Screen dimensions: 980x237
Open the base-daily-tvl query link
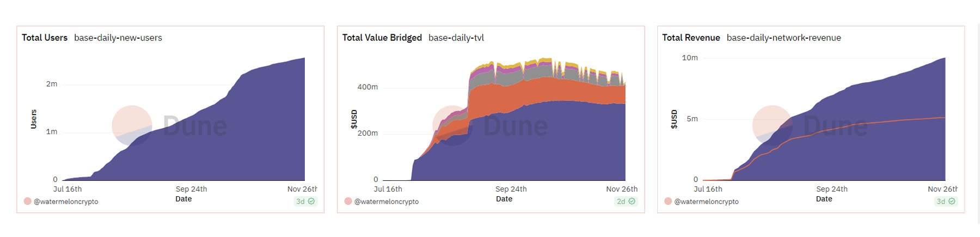[456, 38]
